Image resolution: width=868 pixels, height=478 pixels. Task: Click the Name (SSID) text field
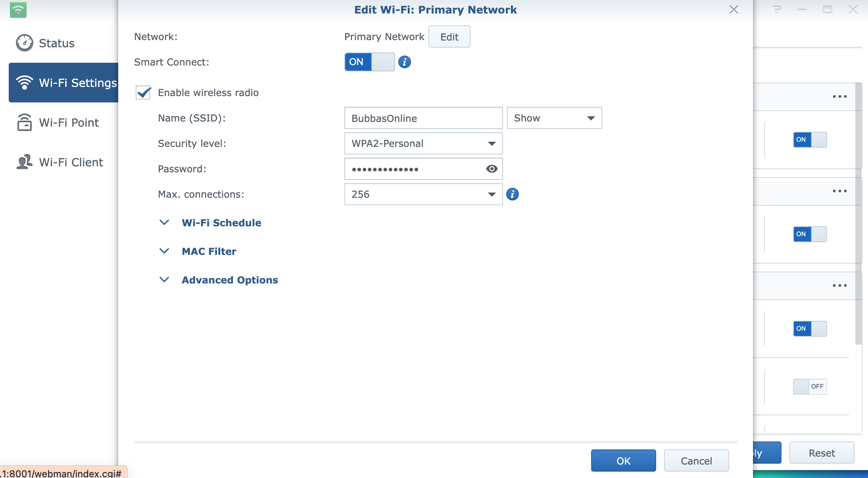coord(423,118)
